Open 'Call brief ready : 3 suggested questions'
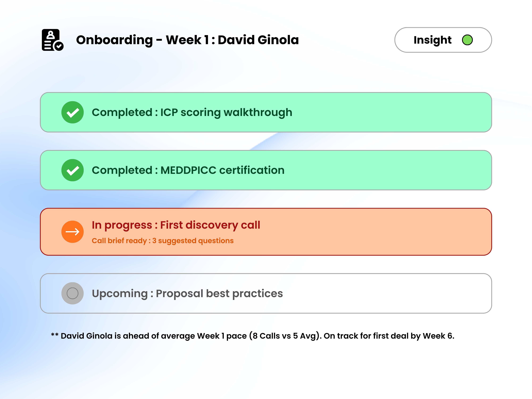The height and width of the screenshot is (399, 532). pos(163,241)
